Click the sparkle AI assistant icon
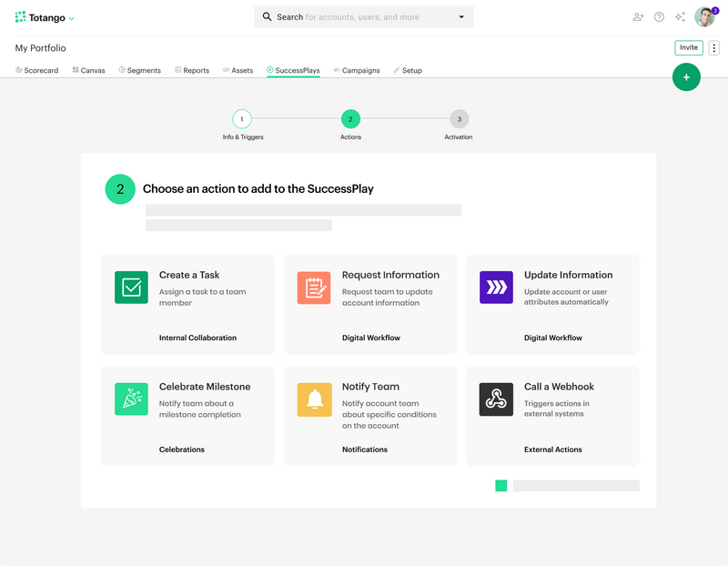The width and height of the screenshot is (728, 566). [680, 16]
